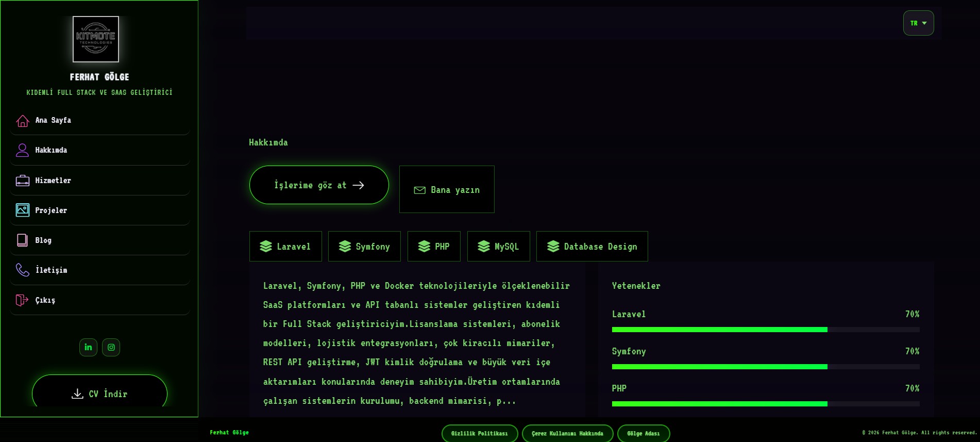Image resolution: width=980 pixels, height=442 pixels.
Task: Click the Yetenekler heading
Action: (x=636, y=286)
